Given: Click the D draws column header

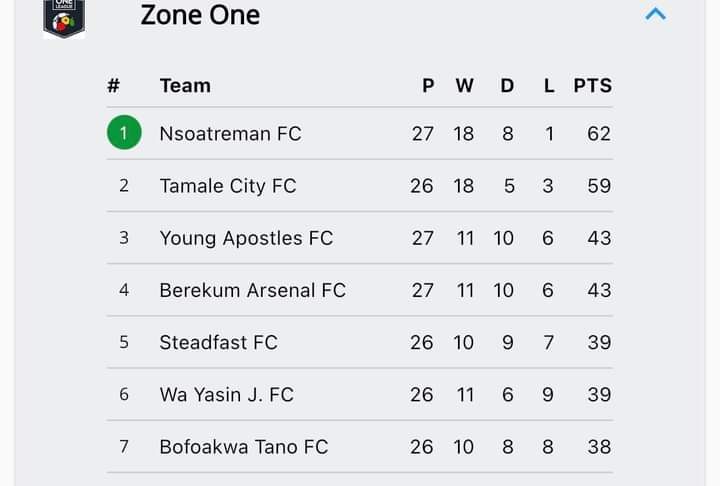Looking at the screenshot, I should click(x=507, y=85).
